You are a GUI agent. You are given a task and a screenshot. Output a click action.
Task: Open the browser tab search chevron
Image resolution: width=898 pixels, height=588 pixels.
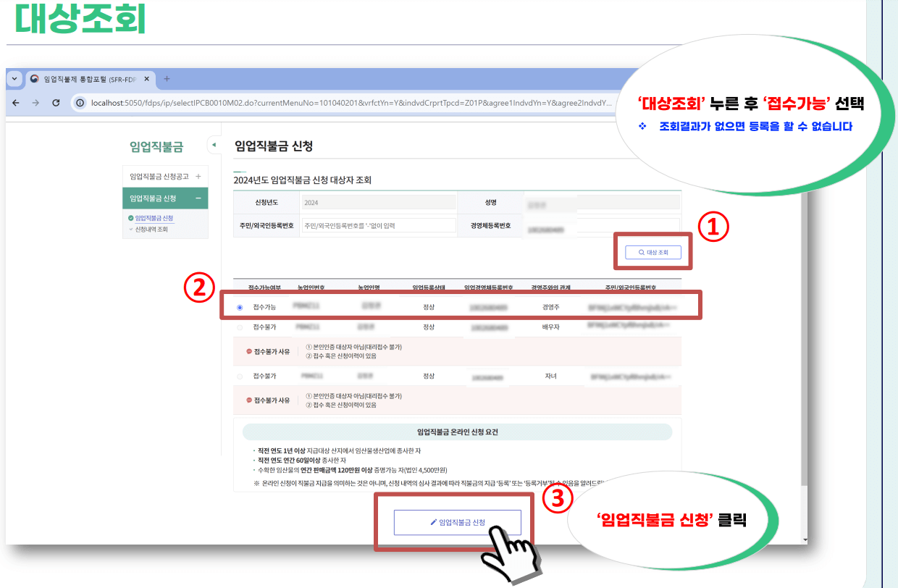(14, 78)
